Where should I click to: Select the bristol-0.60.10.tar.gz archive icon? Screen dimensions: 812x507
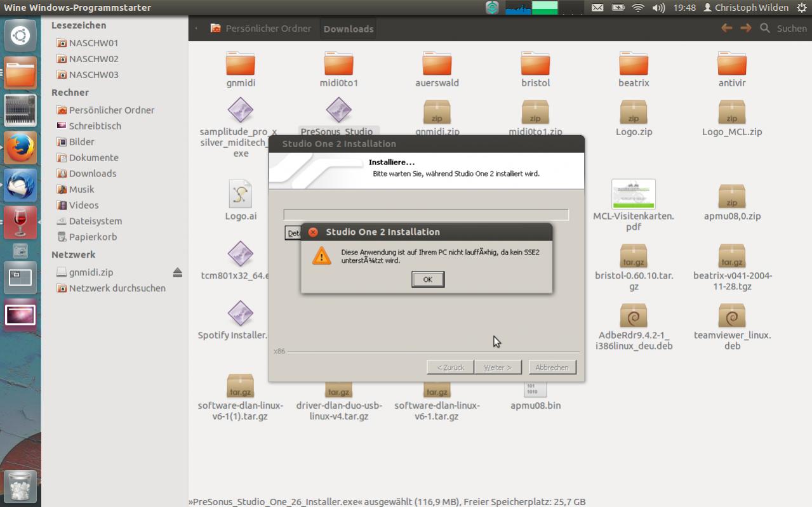pyautogui.click(x=634, y=255)
